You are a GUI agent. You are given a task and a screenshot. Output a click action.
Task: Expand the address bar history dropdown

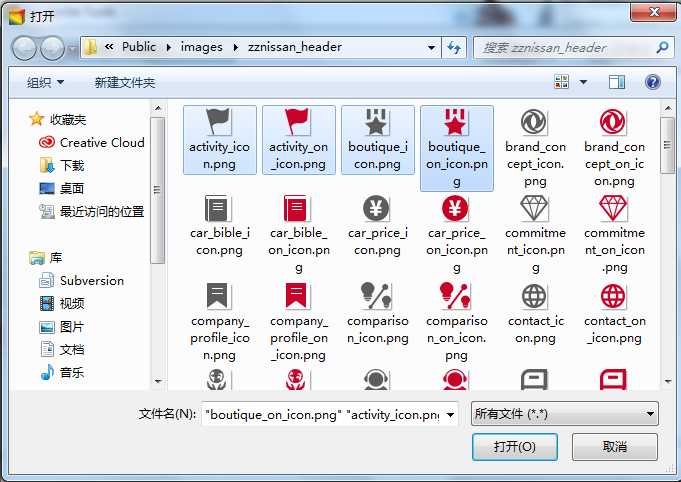431,47
